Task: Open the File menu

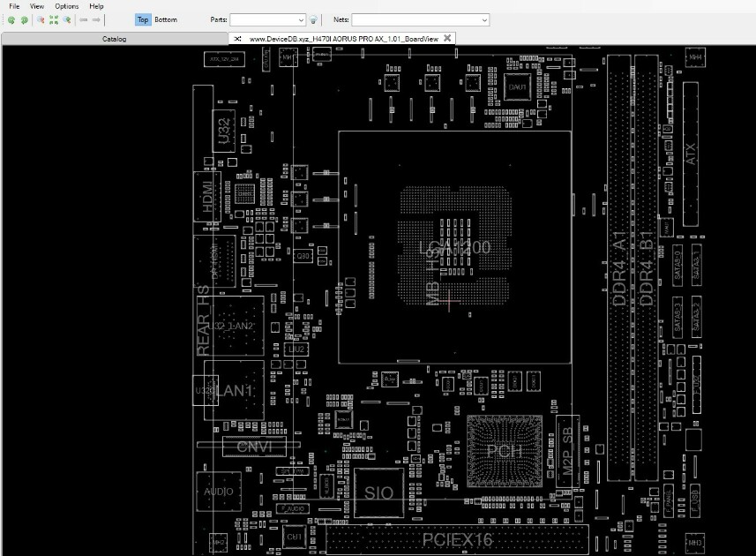Action: pyautogui.click(x=14, y=6)
